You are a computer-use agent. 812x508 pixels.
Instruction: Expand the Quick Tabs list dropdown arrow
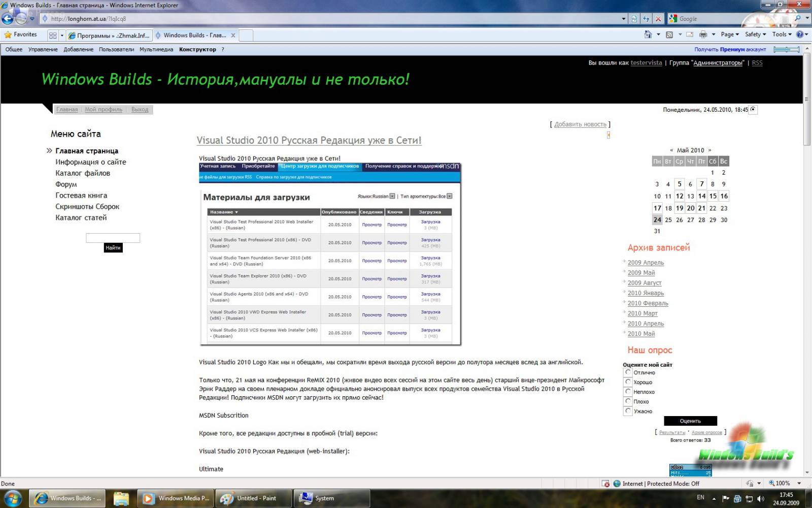(x=62, y=36)
